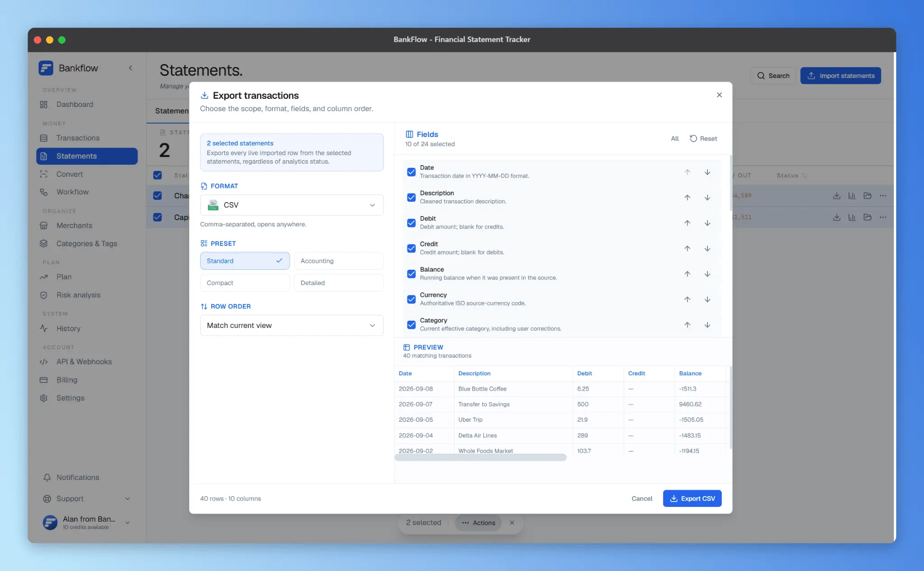Collapse the Bankflow sidebar
The height and width of the screenshot is (571, 924).
click(130, 68)
